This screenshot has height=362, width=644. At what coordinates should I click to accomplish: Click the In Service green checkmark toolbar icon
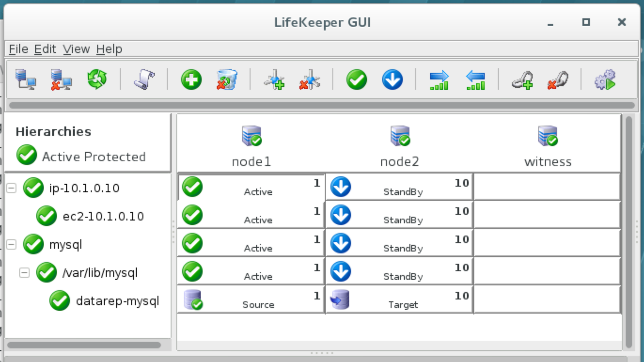pyautogui.click(x=357, y=79)
